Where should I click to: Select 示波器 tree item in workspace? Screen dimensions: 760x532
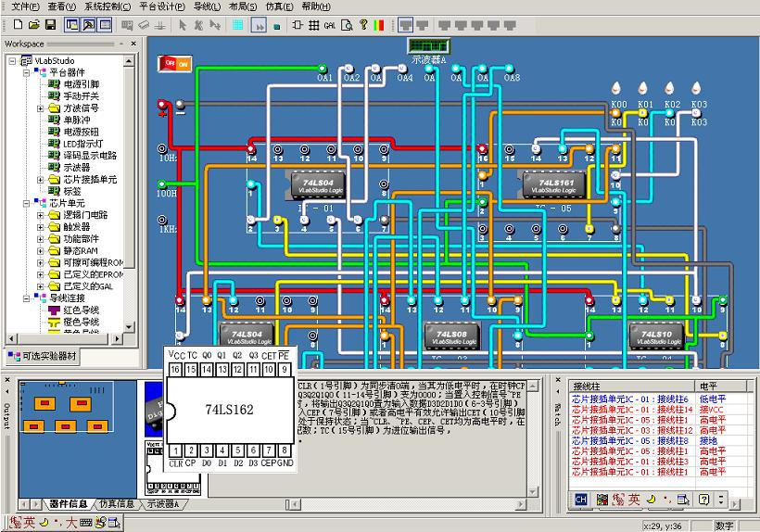(77, 168)
